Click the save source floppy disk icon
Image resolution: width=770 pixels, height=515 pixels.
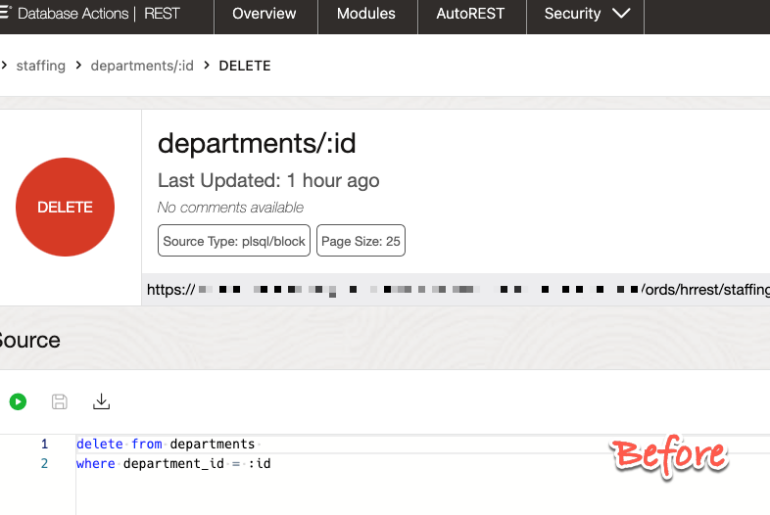pos(60,402)
